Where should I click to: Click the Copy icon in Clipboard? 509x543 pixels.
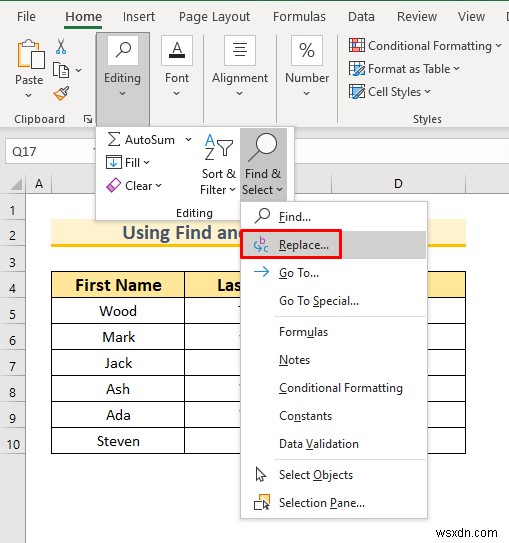point(61,70)
